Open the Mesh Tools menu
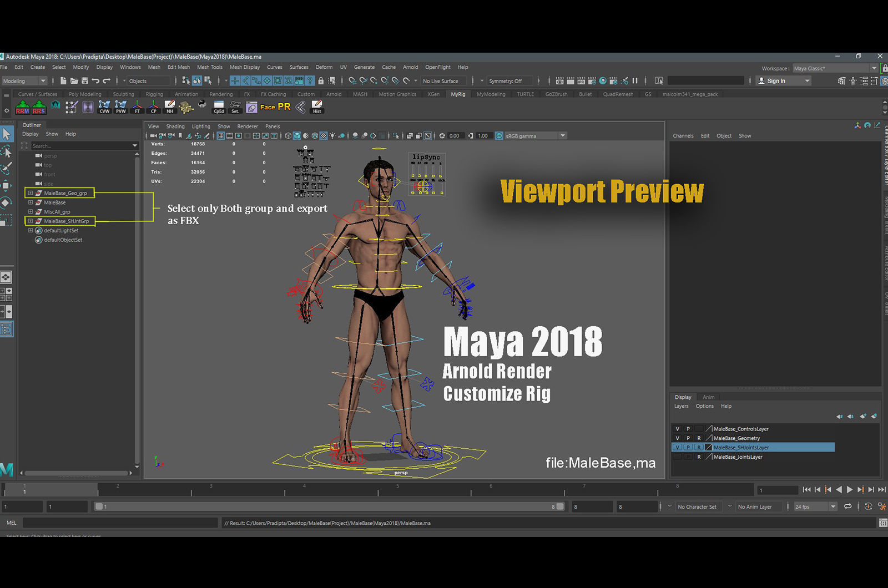The image size is (888, 588). pos(210,67)
